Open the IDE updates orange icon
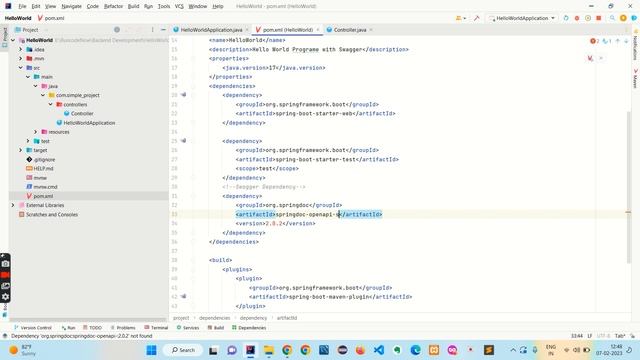640x360 pixels. [623, 18]
